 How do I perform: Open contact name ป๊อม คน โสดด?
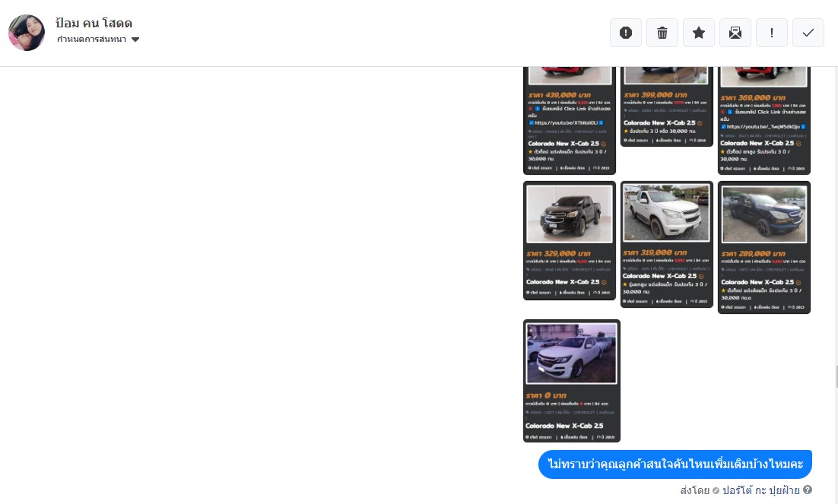tap(94, 23)
